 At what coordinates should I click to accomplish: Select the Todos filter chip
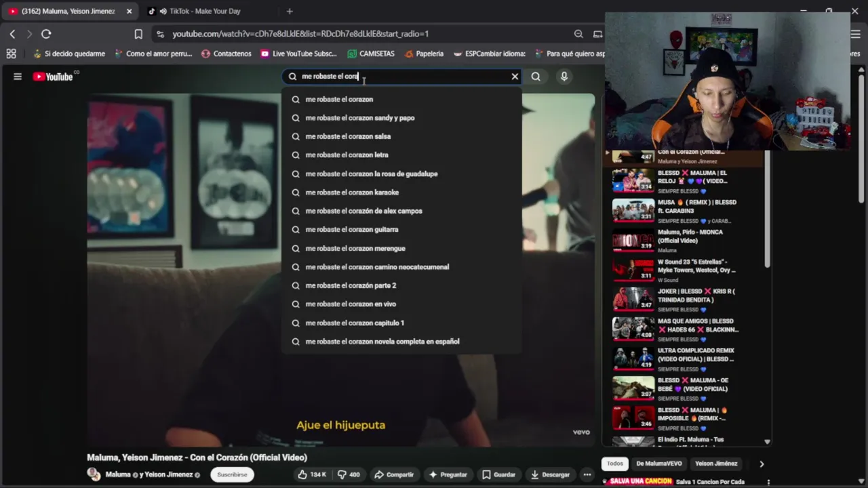(x=615, y=464)
